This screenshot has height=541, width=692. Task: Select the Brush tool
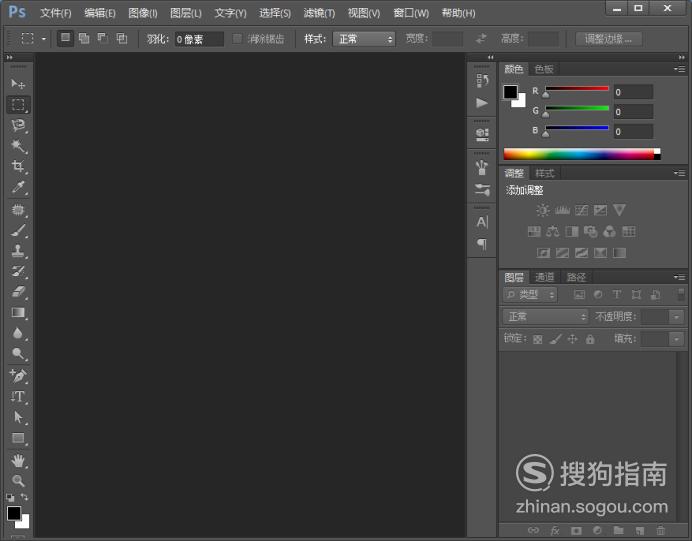click(18, 230)
